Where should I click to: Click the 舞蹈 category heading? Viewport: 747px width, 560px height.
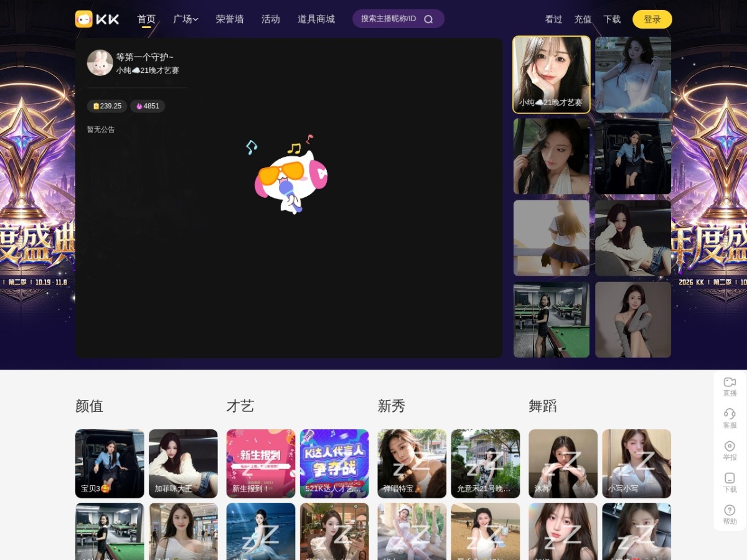click(543, 406)
